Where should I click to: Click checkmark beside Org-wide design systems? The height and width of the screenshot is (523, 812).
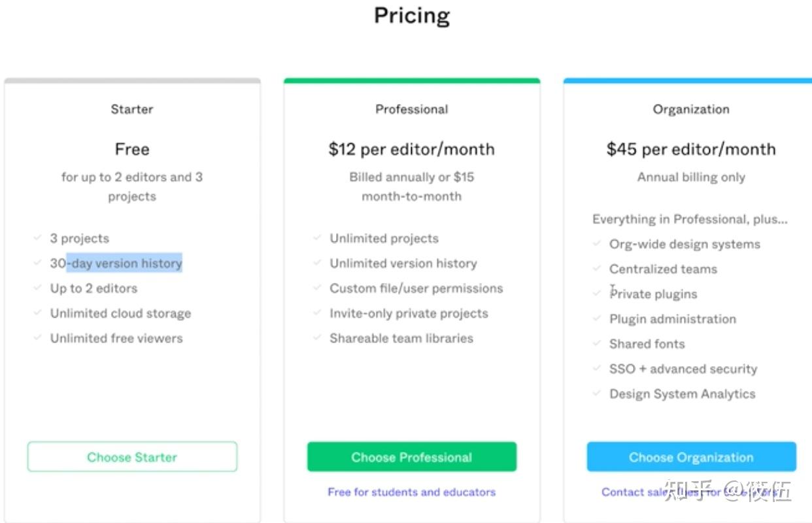tap(596, 244)
